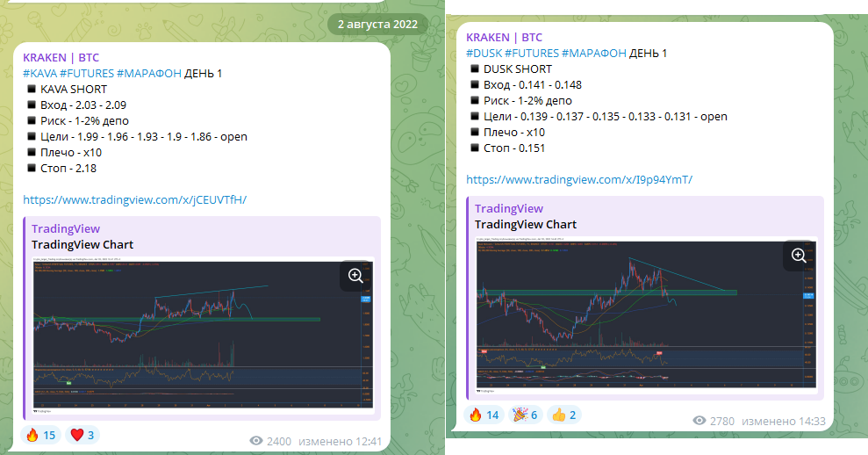Open KRAKEN | BTC channel name in DUSK post
868x455 pixels.
(x=505, y=38)
